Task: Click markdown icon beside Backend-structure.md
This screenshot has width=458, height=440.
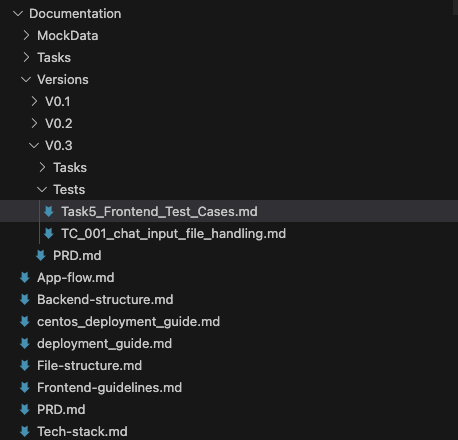Action: (25, 299)
